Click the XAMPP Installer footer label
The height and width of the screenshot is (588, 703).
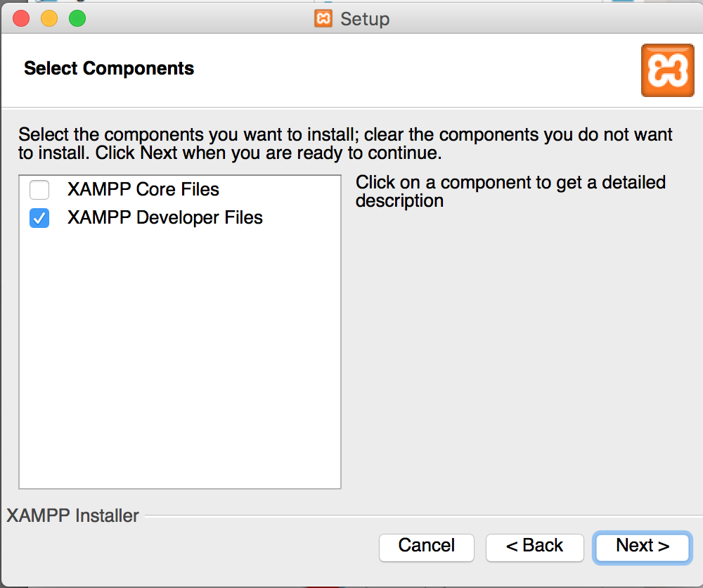73,516
